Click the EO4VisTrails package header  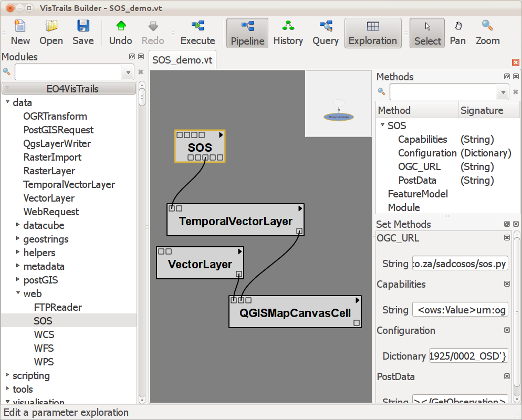click(x=69, y=89)
